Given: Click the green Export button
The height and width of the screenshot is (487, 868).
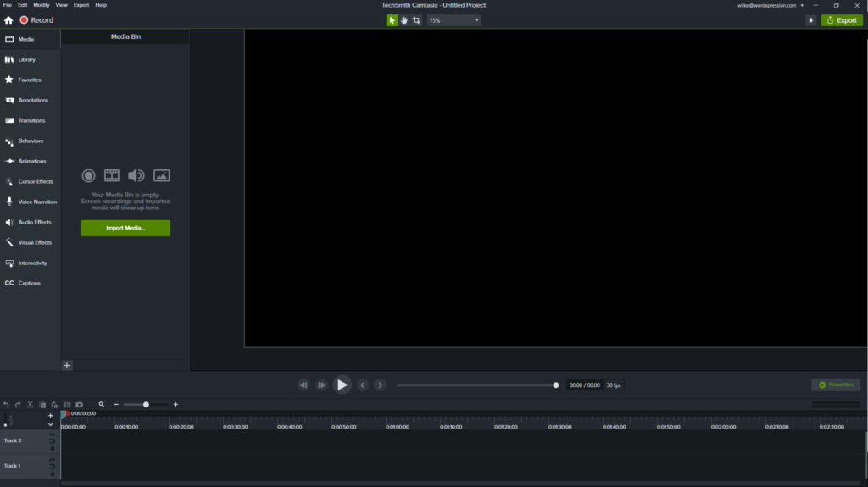Looking at the screenshot, I should click(842, 20).
